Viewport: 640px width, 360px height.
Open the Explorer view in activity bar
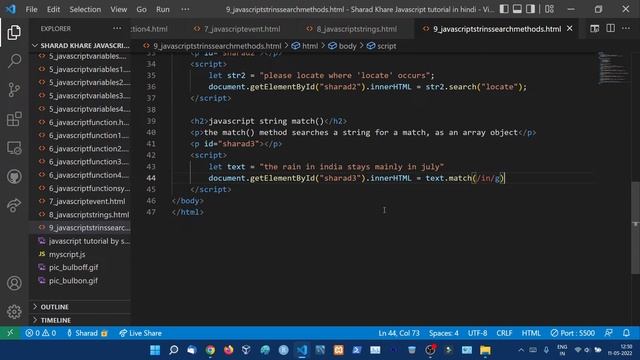[14, 32]
